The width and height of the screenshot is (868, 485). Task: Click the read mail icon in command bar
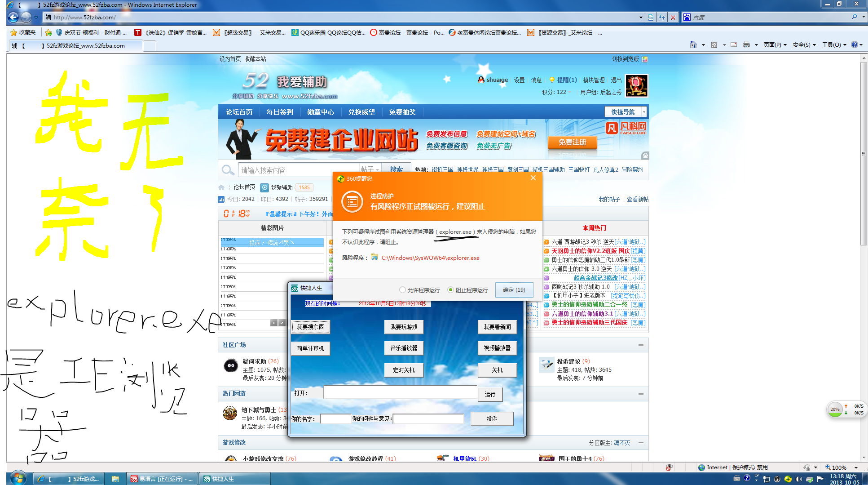734,44
